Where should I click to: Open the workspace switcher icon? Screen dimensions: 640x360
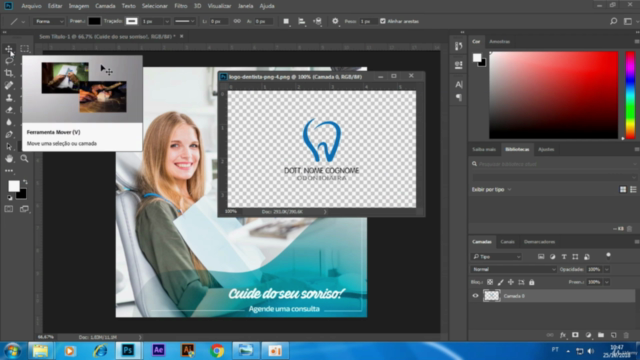pos(628,21)
